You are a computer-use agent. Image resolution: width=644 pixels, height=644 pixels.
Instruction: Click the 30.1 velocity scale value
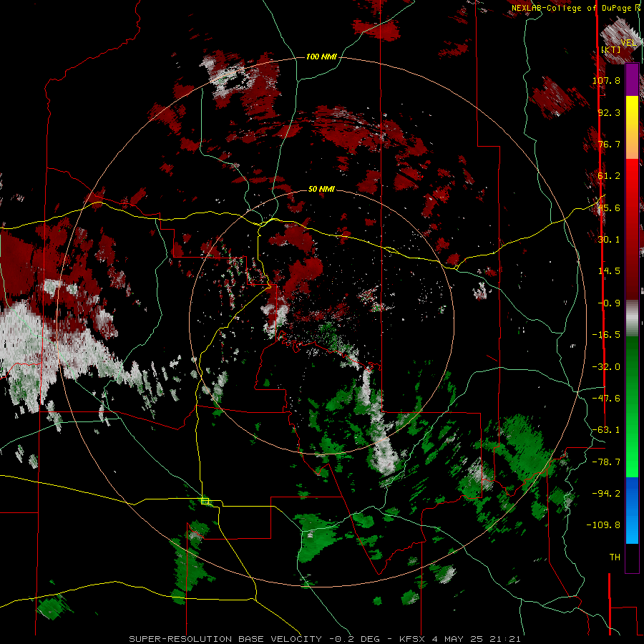coord(609,240)
